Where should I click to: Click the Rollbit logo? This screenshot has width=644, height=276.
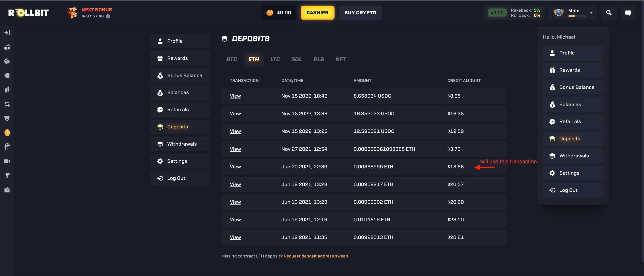28,13
